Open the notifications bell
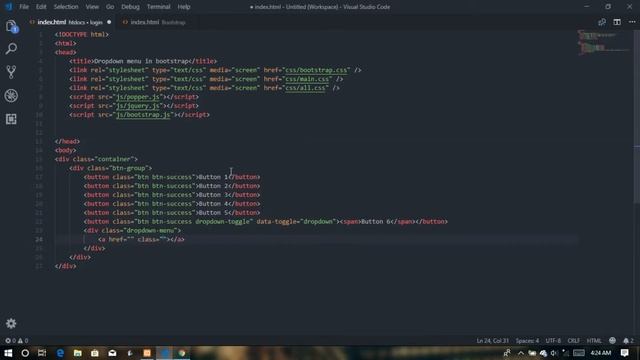 pos(628,340)
